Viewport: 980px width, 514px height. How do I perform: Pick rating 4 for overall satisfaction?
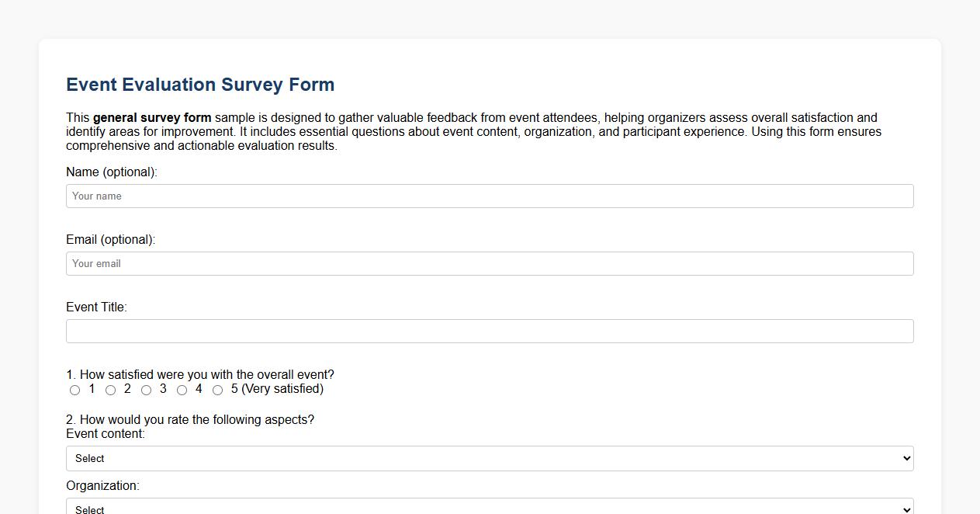[182, 390]
